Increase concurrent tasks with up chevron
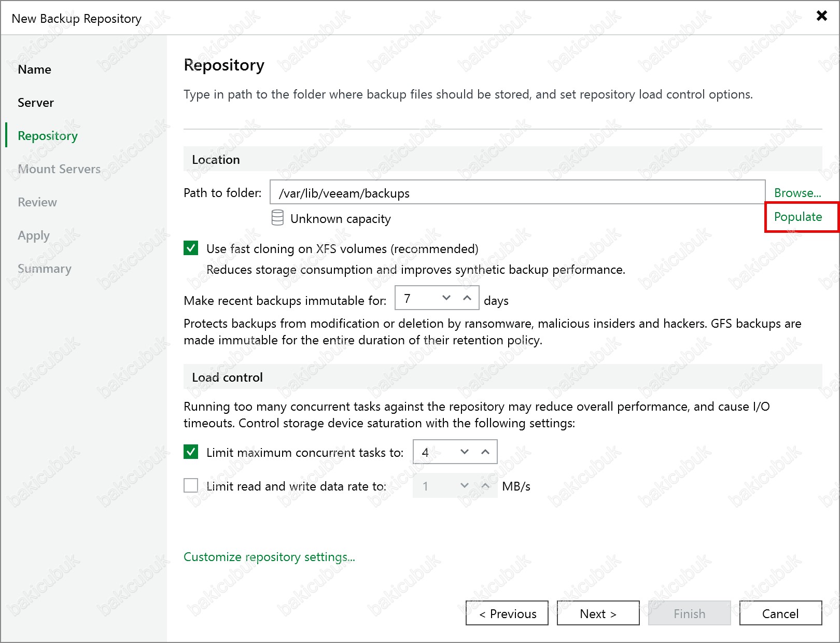Image resolution: width=840 pixels, height=643 pixels. tap(485, 452)
